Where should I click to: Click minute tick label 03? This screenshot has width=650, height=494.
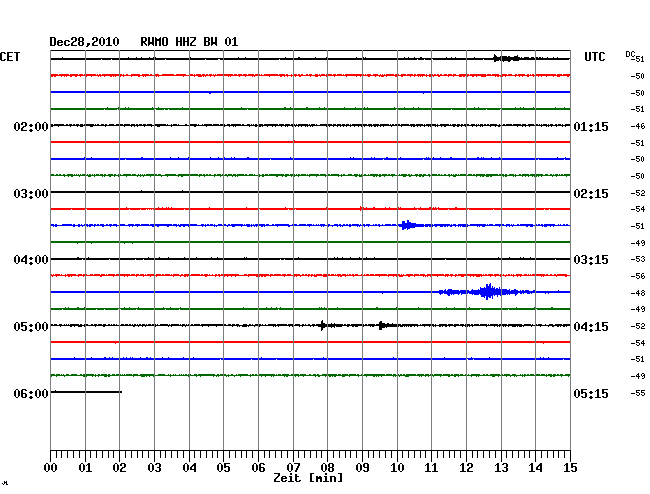(154, 468)
